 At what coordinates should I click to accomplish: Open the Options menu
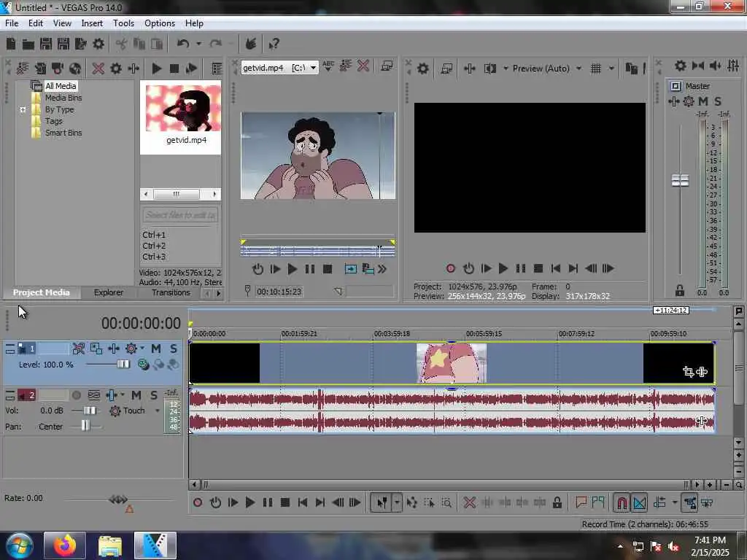pos(160,23)
